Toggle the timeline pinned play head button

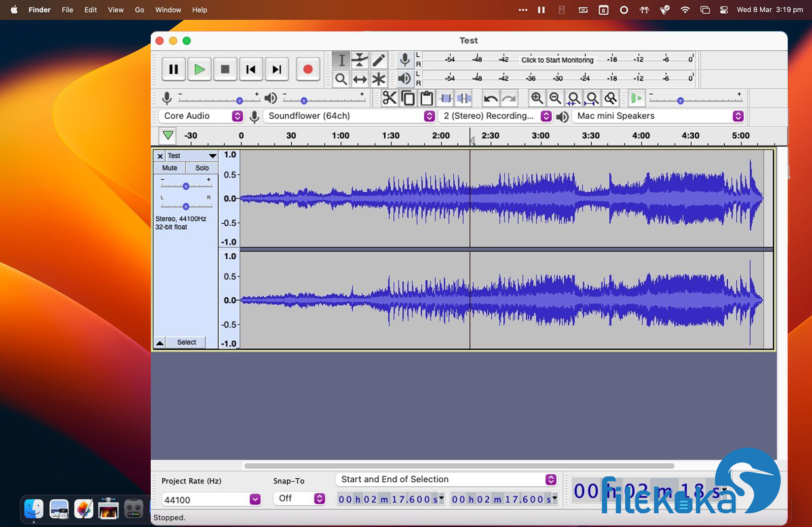click(x=168, y=135)
